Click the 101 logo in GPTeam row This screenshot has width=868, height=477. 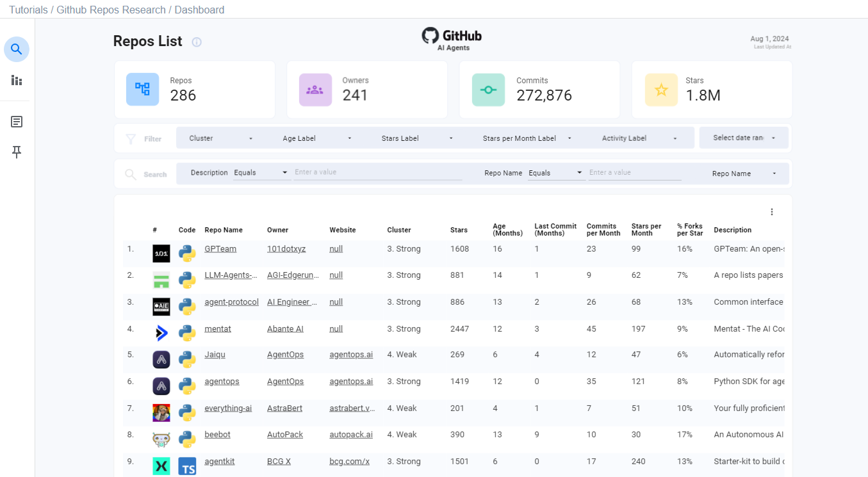161,254
